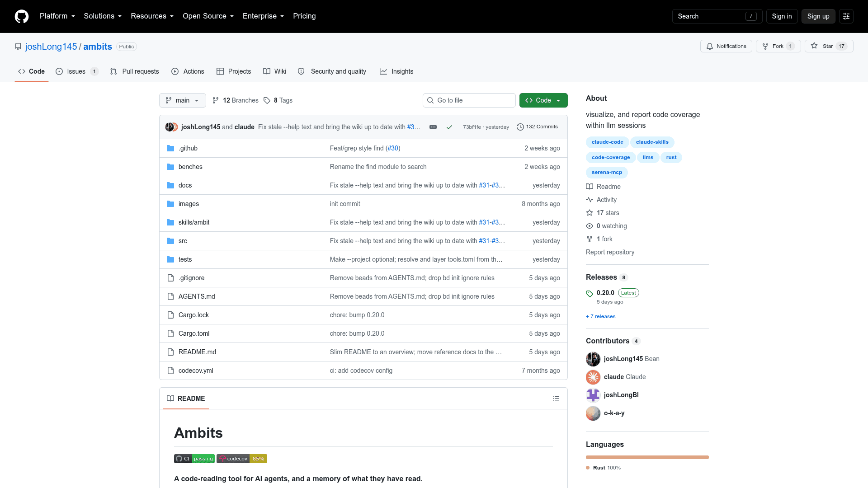Click the Notifications button
868x488 pixels.
pyautogui.click(x=726, y=46)
